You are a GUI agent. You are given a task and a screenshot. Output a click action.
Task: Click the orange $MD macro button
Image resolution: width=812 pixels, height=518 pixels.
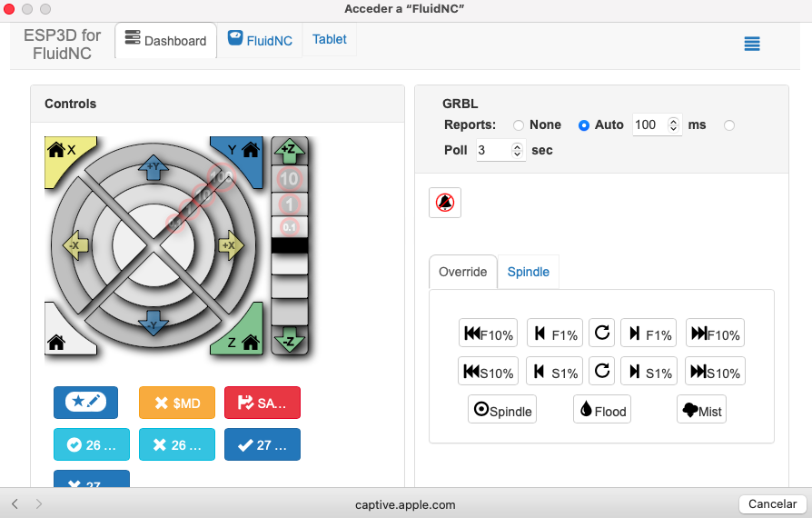(x=177, y=403)
